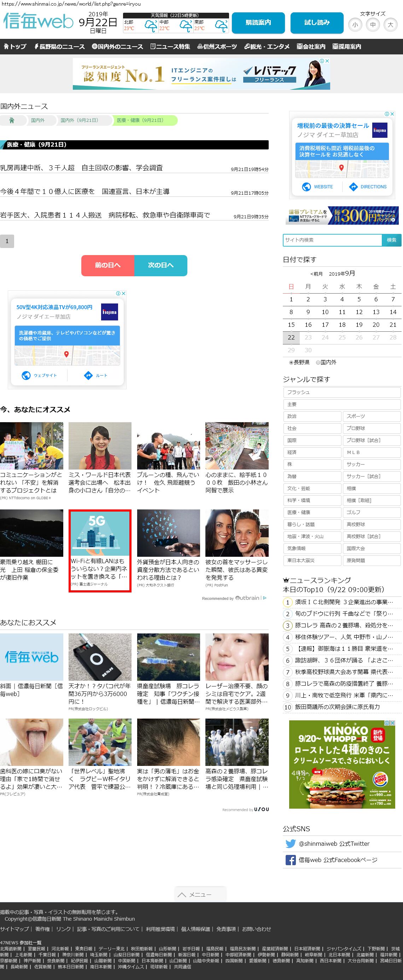Open the official Twitter bird icon
Screen dimensions: 403x980
[290, 843]
